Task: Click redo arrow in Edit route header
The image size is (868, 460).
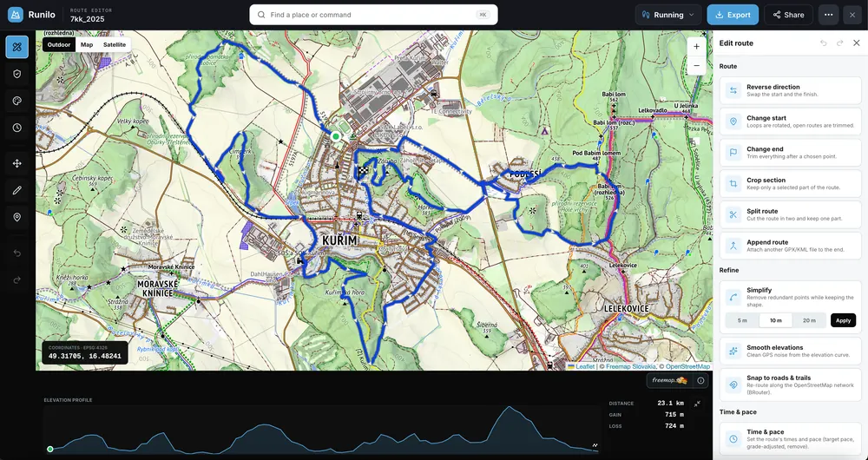Action: coord(839,43)
